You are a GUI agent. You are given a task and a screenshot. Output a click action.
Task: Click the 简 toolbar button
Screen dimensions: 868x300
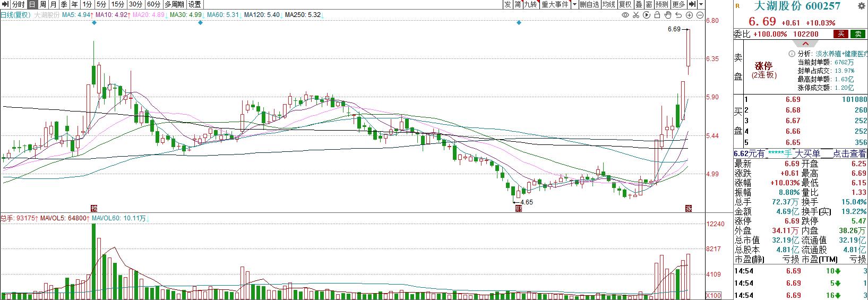pyautogui.click(x=518, y=4)
